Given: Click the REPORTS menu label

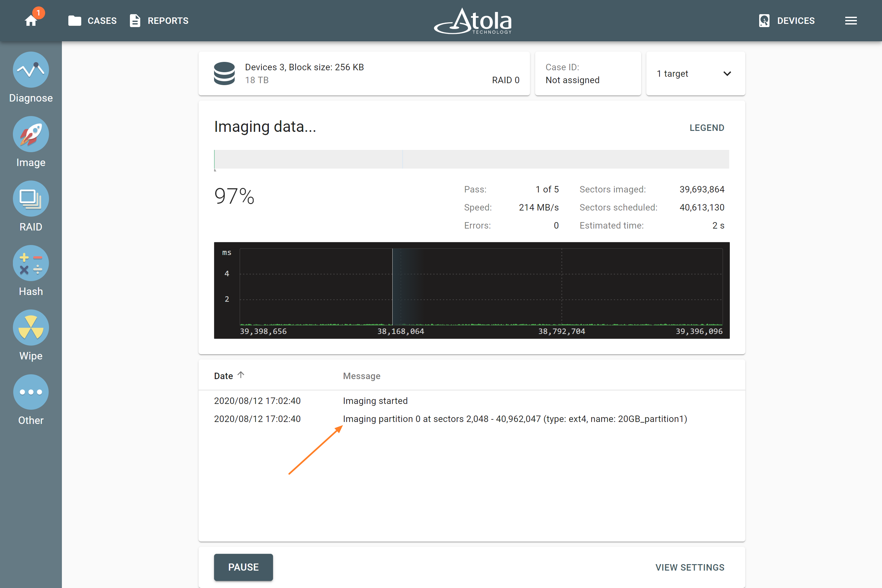Looking at the screenshot, I should (x=168, y=21).
